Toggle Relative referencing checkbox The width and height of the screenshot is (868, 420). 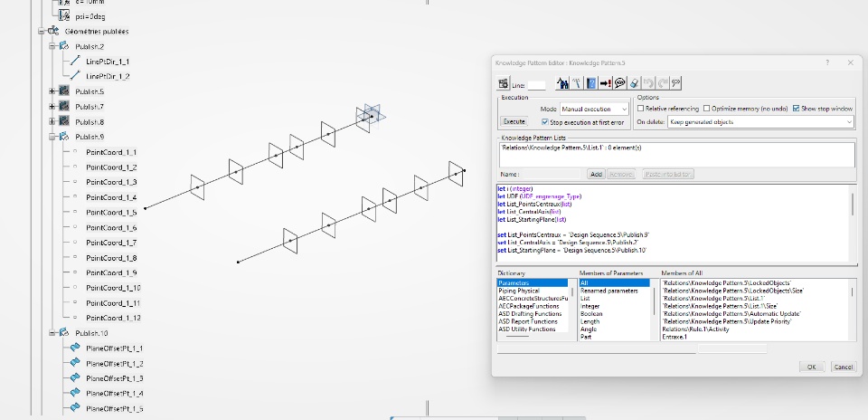point(641,109)
